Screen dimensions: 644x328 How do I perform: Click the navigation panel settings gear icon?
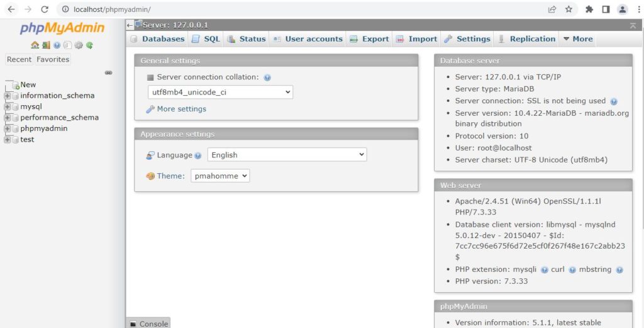point(79,45)
